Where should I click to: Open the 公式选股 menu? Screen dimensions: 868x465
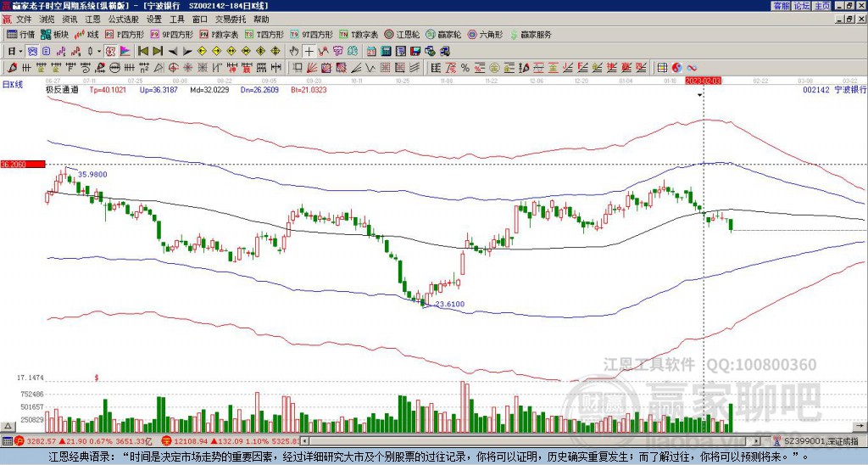click(x=124, y=18)
